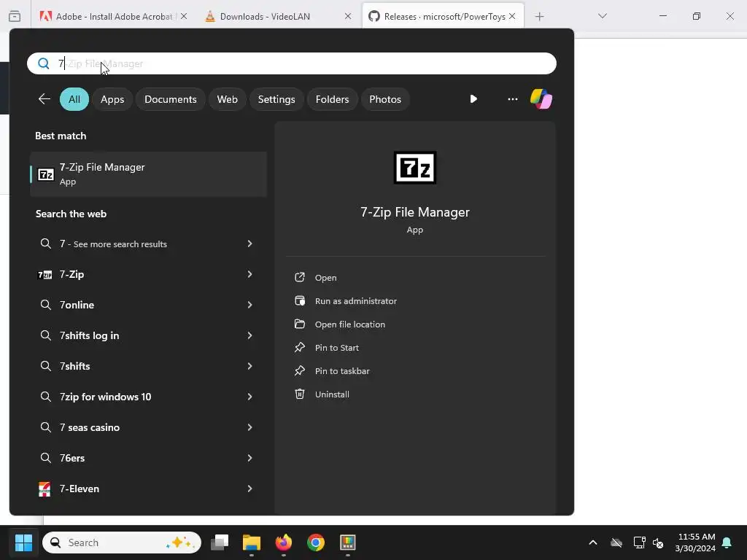This screenshot has width=747, height=560.
Task: Expand the '7zip for windows 10' chevron
Action: (249, 397)
